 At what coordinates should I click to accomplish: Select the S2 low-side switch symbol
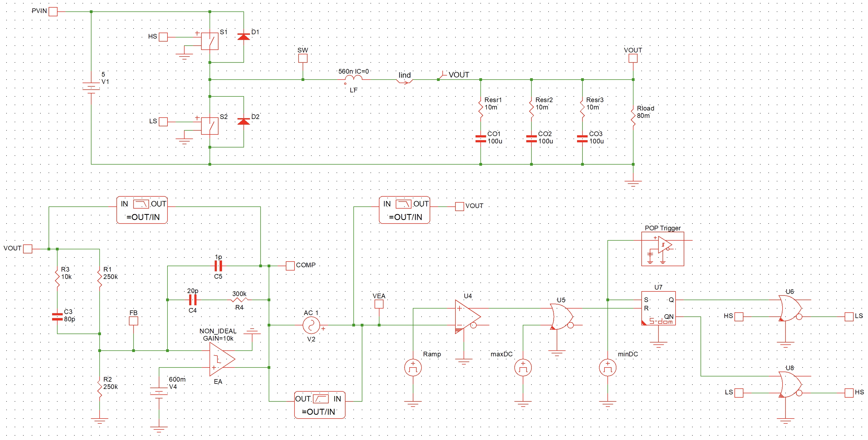pos(210,126)
